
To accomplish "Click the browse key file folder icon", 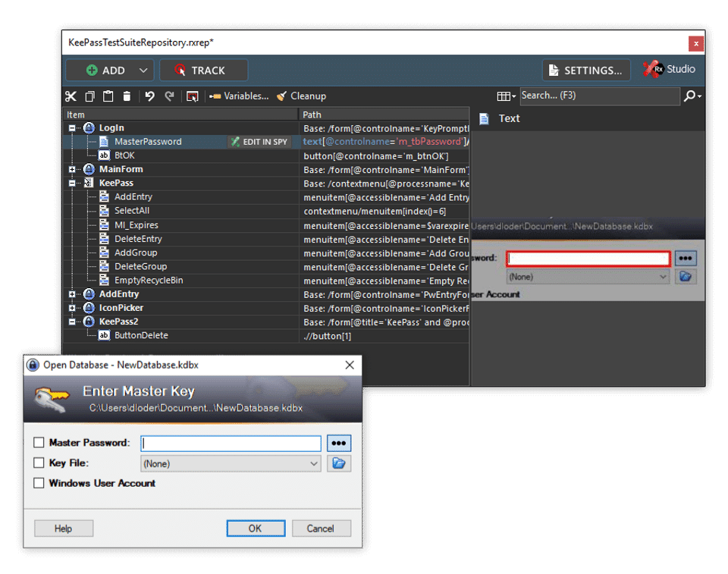I will pos(339,463).
